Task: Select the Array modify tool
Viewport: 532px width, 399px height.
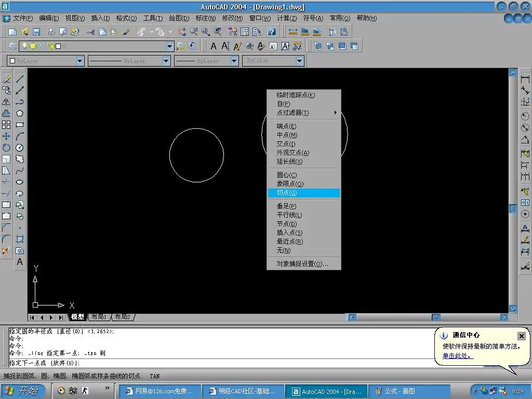Action: pyautogui.click(x=6, y=125)
